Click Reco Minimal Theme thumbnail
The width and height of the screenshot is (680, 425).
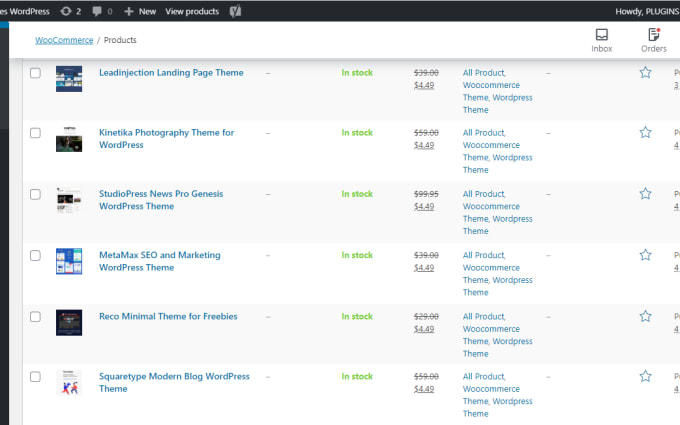[69, 323]
